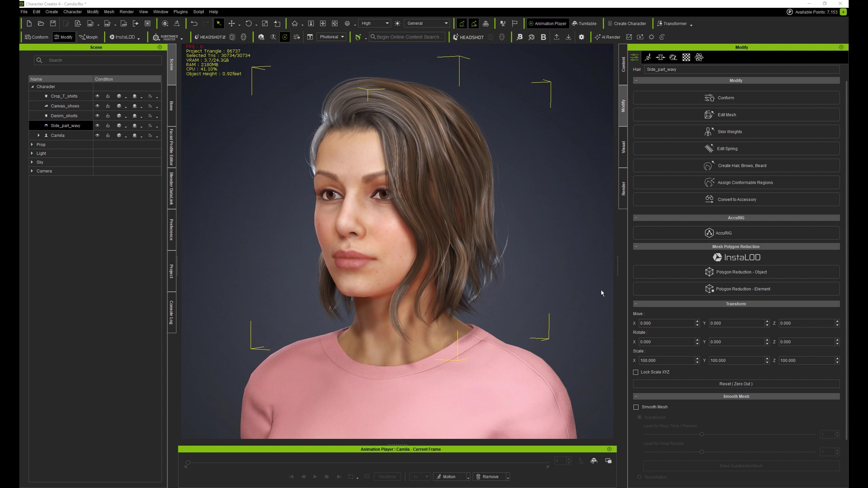Switch to the Visual side tab

pos(623,147)
